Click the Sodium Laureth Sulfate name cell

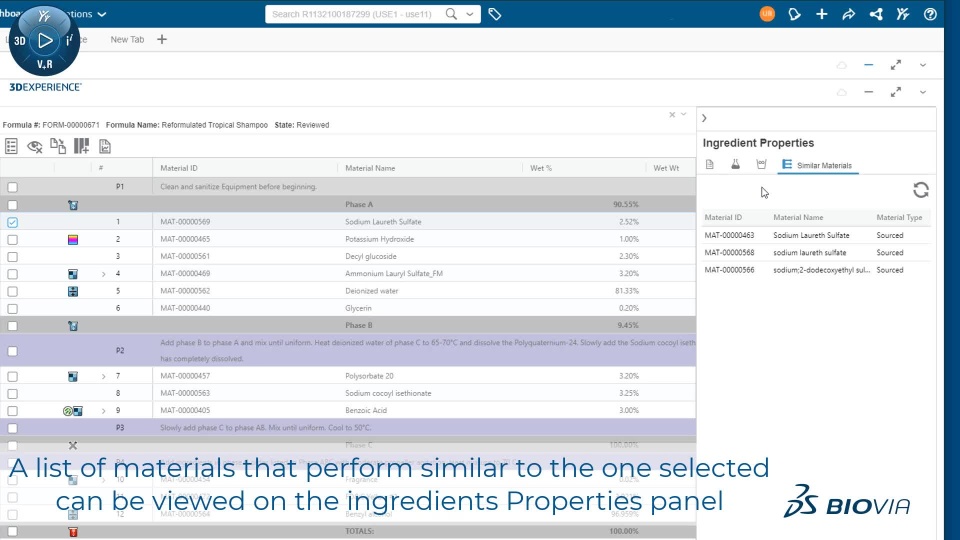tap(383, 222)
